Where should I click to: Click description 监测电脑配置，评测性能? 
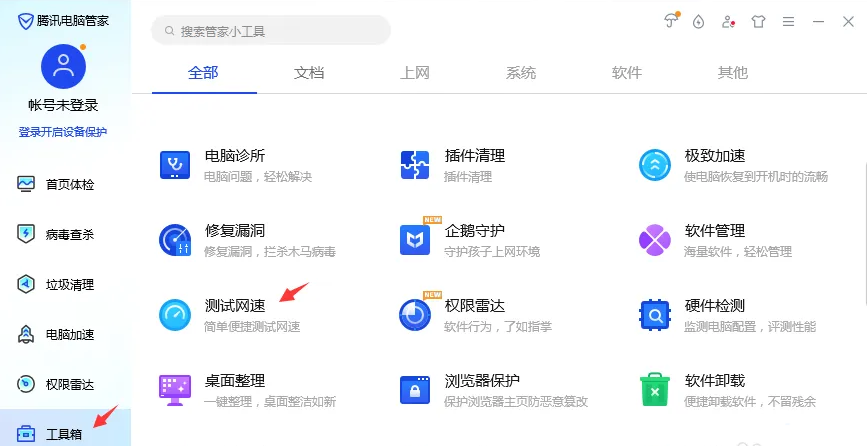click(x=750, y=327)
